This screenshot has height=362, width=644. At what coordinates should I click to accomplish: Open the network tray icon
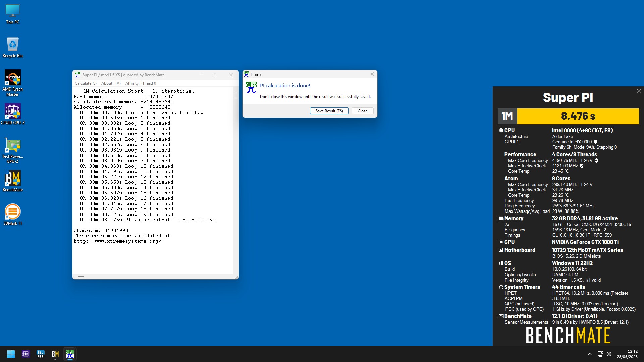pyautogui.click(x=600, y=354)
